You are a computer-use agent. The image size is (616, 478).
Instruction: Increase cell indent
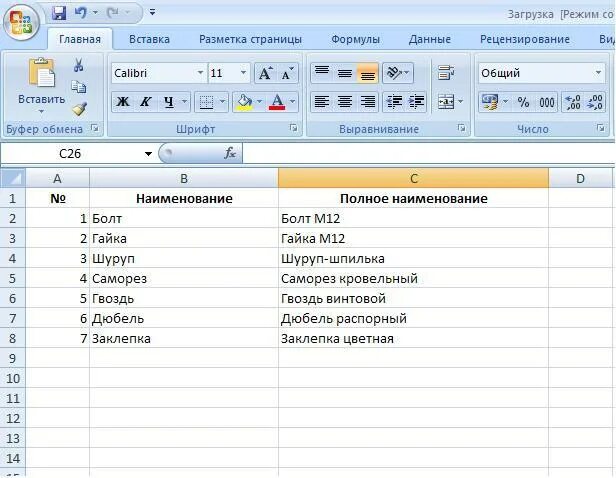pos(416,102)
